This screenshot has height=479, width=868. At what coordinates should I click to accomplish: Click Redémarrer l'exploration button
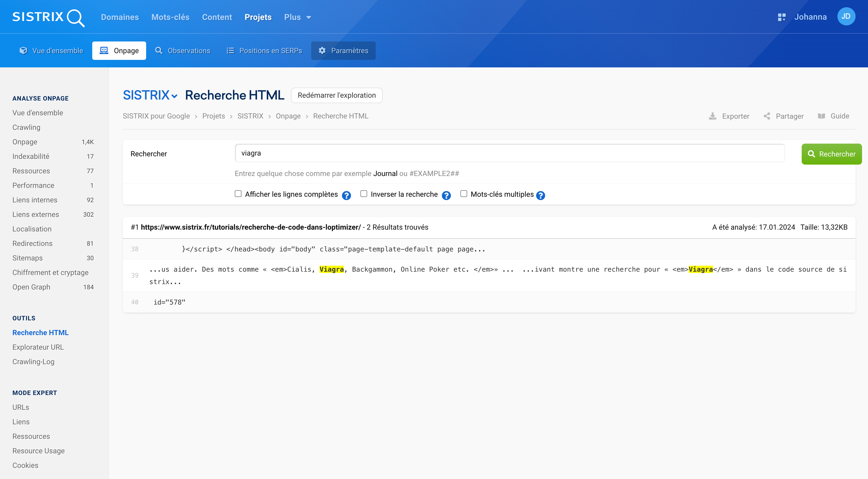pyautogui.click(x=337, y=95)
